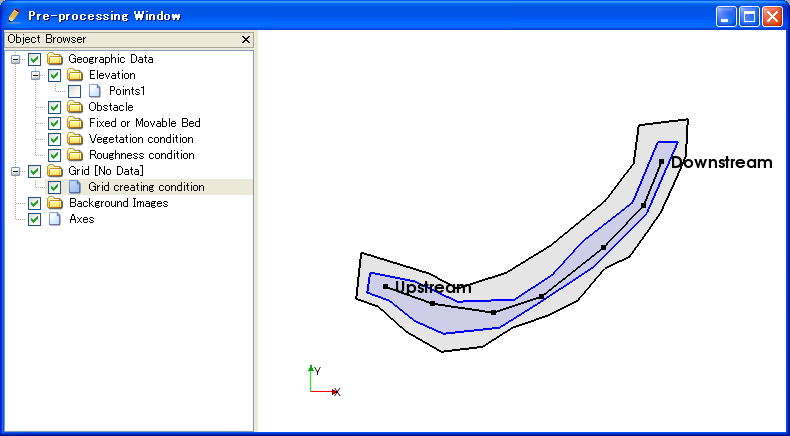Close the Object Browser panel

coord(246,39)
